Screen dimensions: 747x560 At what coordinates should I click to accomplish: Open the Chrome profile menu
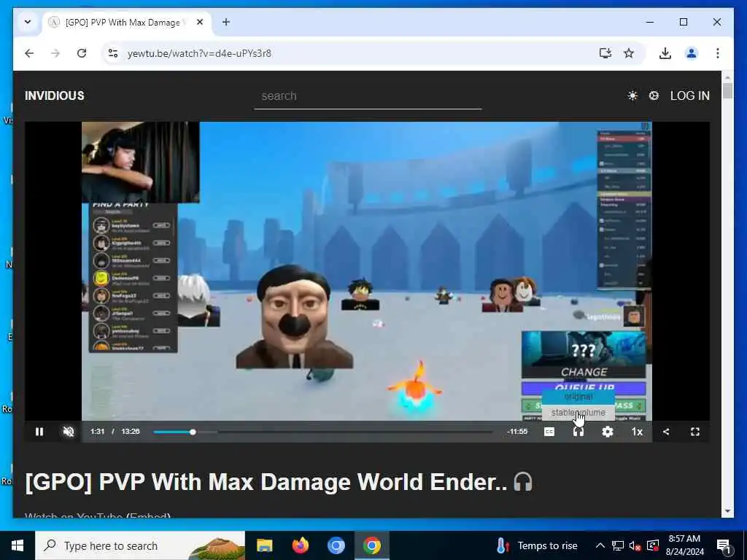click(692, 53)
